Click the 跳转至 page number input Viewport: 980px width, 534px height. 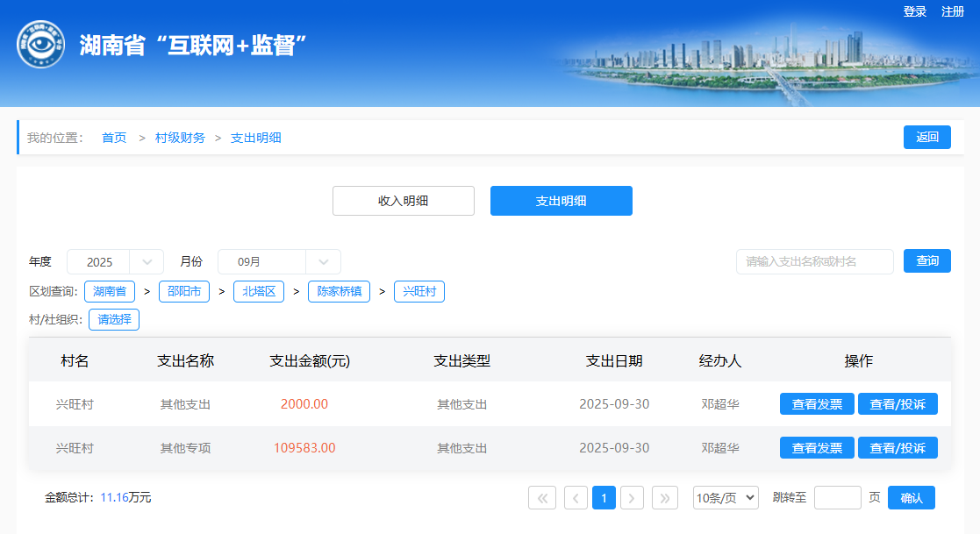click(x=837, y=498)
